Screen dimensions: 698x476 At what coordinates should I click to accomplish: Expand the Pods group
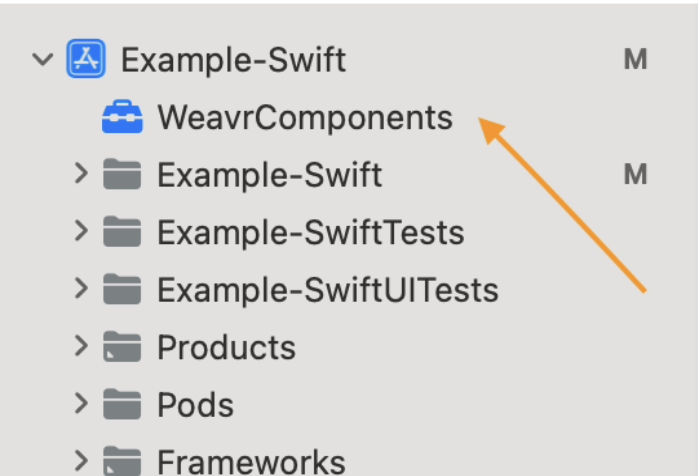81,403
